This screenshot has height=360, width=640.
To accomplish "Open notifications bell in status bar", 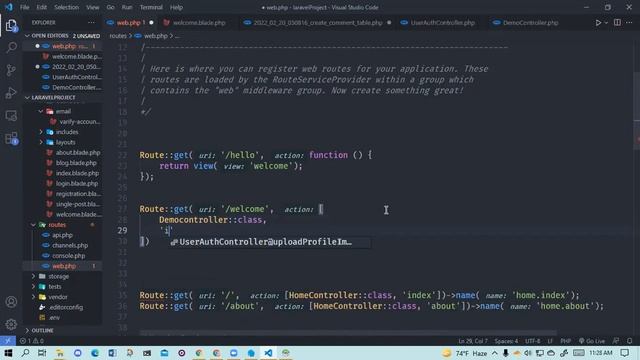I will (x=629, y=341).
